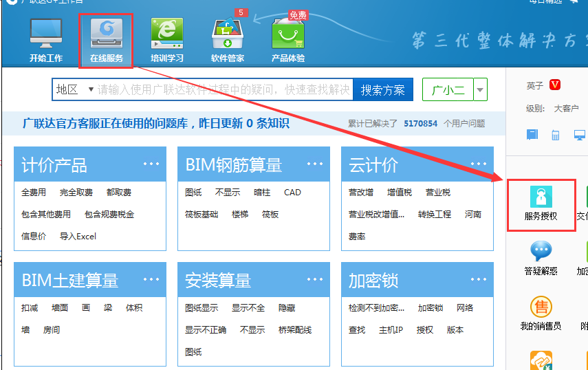Screen dimensions: 588x370
Task: Click into the question search input field
Action: click(x=224, y=89)
